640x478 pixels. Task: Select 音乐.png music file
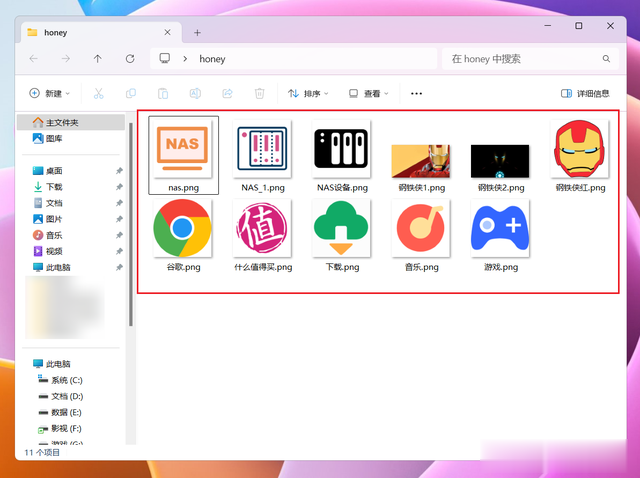[421, 235]
